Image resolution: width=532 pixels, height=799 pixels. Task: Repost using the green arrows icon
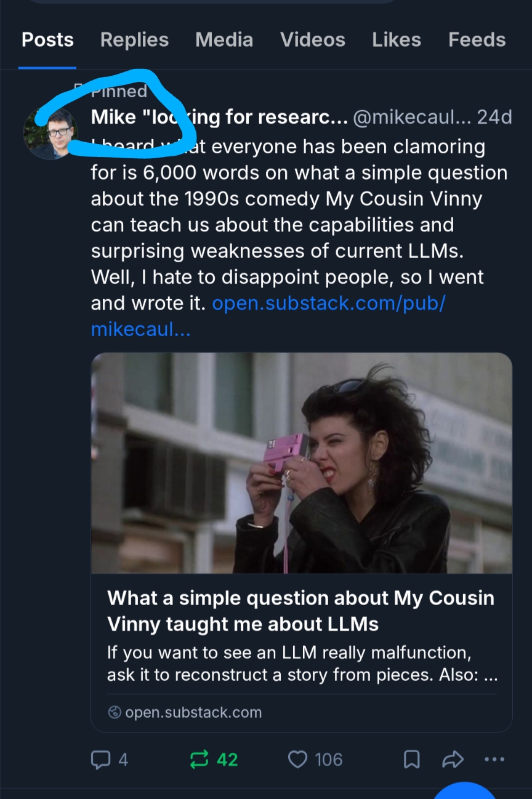click(x=199, y=760)
